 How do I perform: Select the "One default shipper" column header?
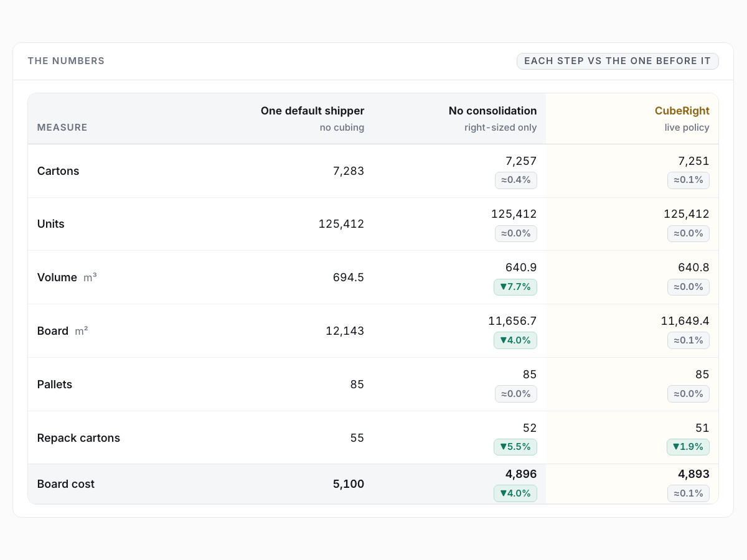[312, 111]
